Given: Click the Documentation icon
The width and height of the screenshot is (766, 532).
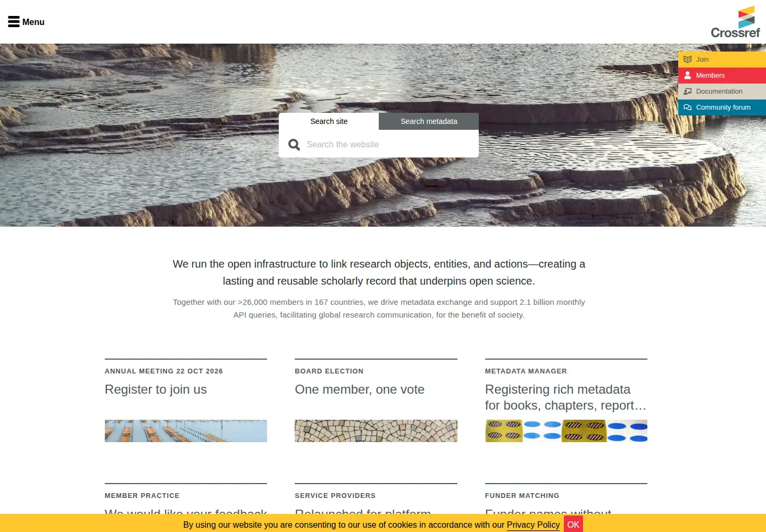Looking at the screenshot, I should click(x=687, y=92).
